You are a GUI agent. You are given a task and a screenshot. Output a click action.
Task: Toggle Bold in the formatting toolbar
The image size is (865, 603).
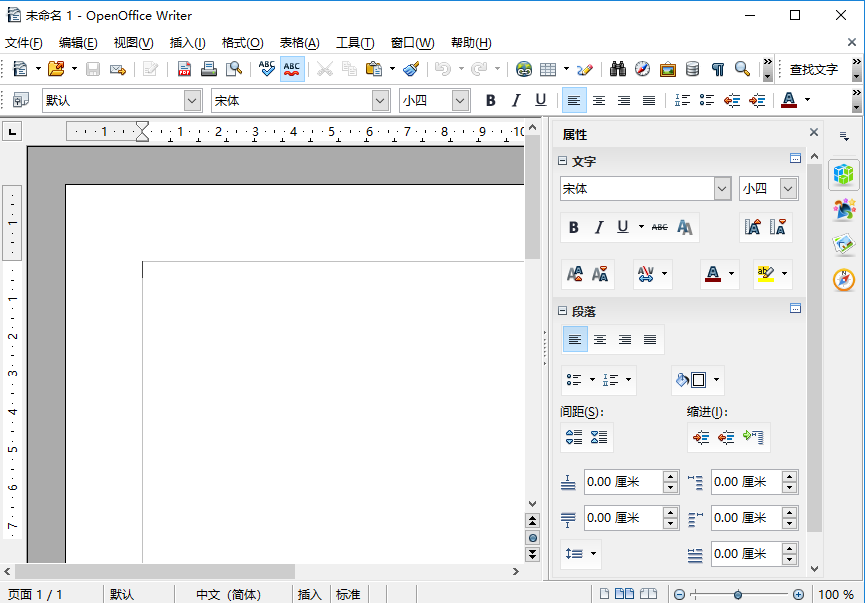coord(490,100)
